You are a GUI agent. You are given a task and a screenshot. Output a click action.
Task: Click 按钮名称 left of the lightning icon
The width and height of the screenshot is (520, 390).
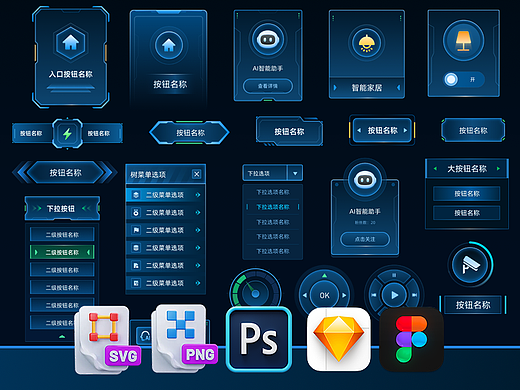[x=32, y=133]
